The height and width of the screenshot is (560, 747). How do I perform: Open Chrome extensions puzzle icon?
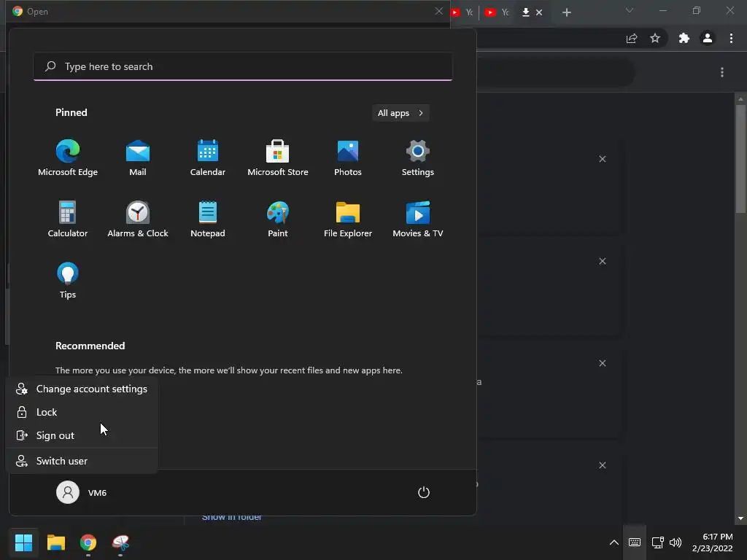(x=684, y=38)
